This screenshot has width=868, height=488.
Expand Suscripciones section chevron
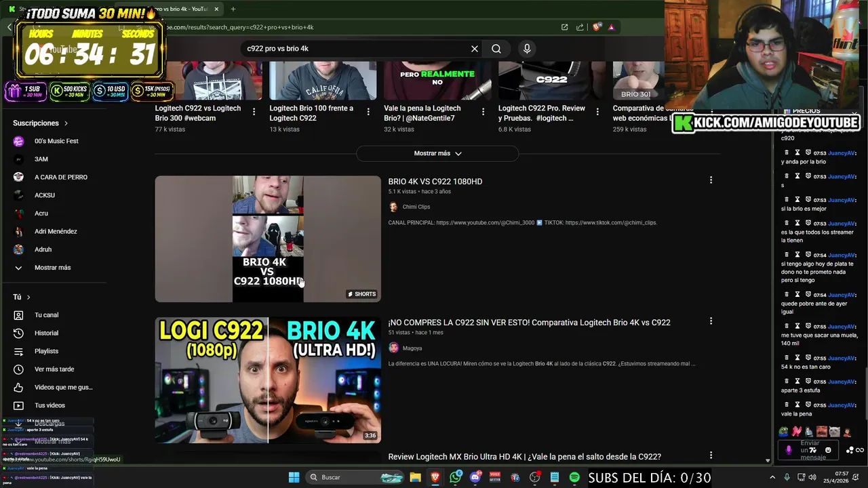coord(66,123)
